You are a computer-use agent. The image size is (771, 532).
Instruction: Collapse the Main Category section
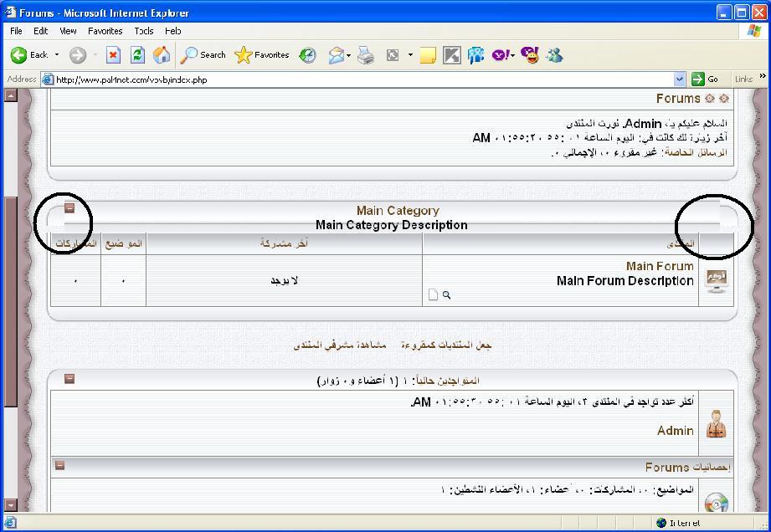pyautogui.click(x=69, y=208)
